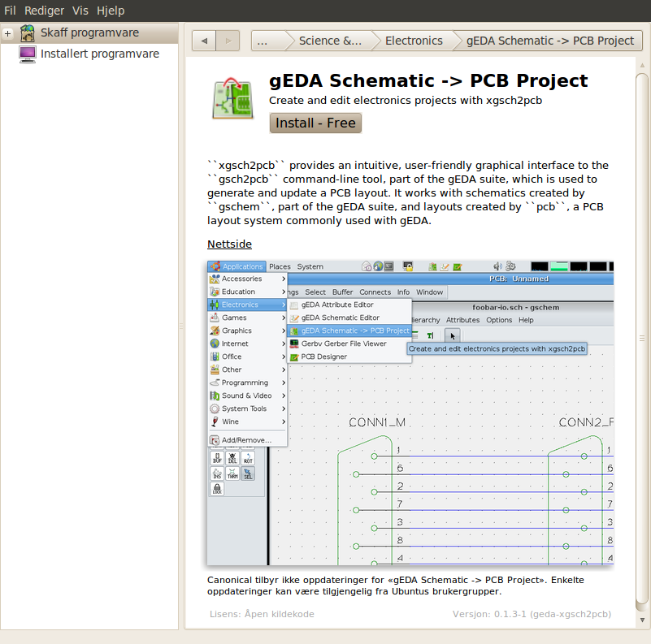Select the Installert programvare sidebar label
651x644 pixels.
coord(100,54)
